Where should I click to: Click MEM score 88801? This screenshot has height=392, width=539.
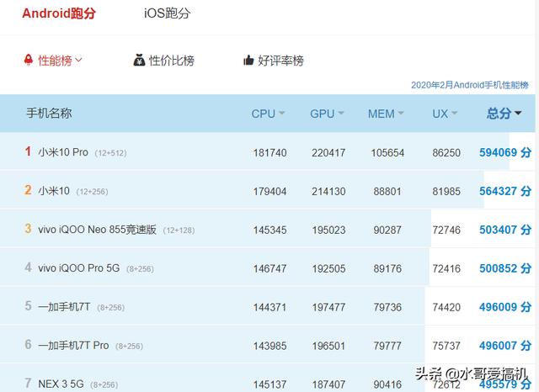387,191
